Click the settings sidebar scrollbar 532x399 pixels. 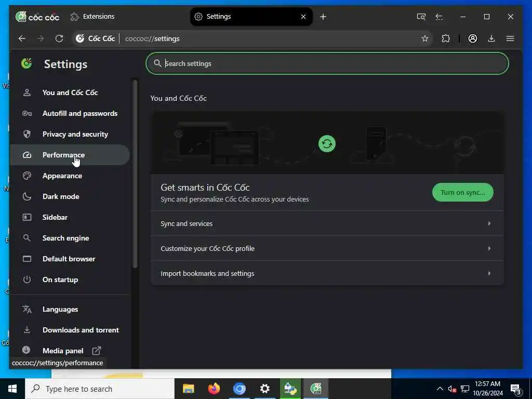pos(135,174)
